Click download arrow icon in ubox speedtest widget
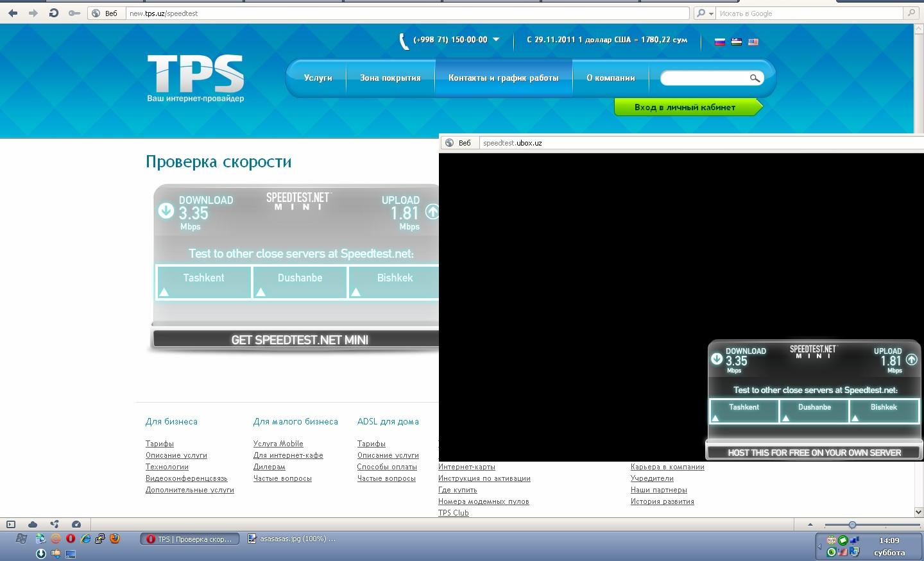 [x=717, y=359]
